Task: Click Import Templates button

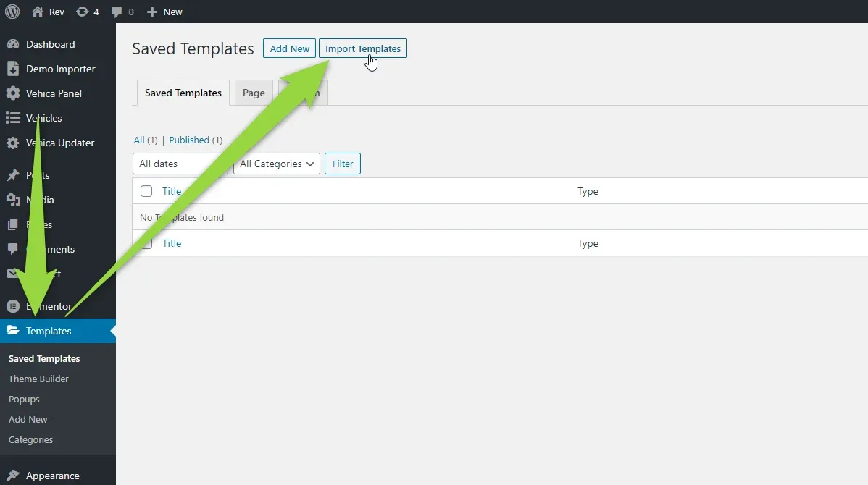Action: point(362,48)
